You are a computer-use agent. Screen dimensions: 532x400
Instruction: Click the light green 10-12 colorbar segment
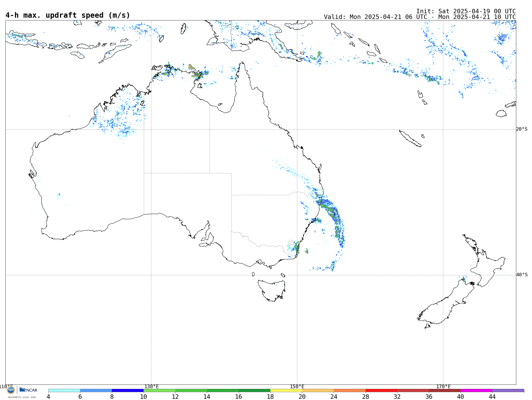pyautogui.click(x=159, y=391)
